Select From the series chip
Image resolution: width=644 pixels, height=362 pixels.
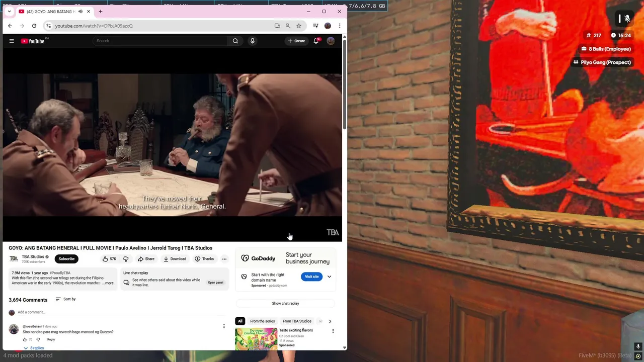(x=263, y=321)
